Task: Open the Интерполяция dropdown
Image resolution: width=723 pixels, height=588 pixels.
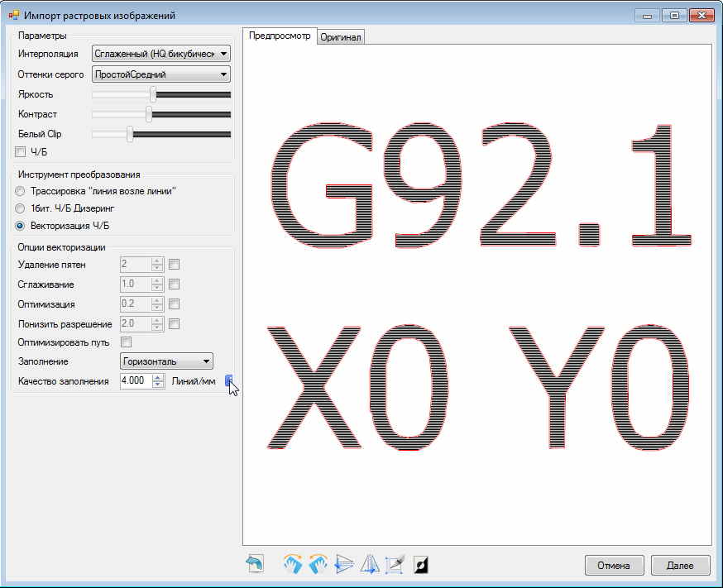Action: pyautogui.click(x=160, y=54)
